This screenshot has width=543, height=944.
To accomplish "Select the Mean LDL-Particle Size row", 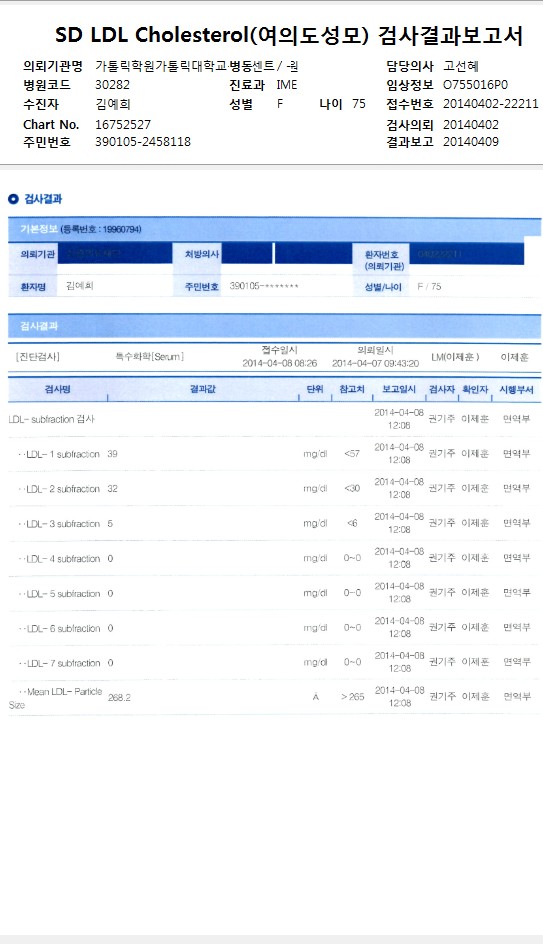I will point(275,697).
